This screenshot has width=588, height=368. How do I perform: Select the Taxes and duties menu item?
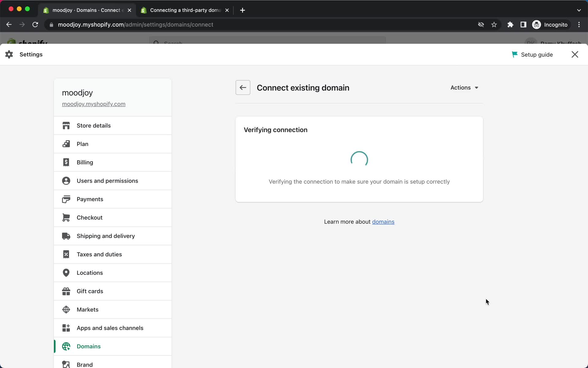coord(99,254)
